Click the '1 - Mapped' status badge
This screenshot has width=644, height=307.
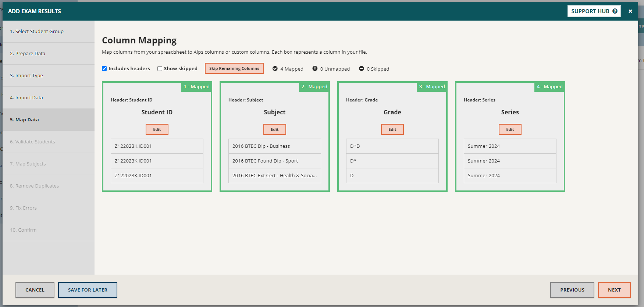(x=196, y=87)
